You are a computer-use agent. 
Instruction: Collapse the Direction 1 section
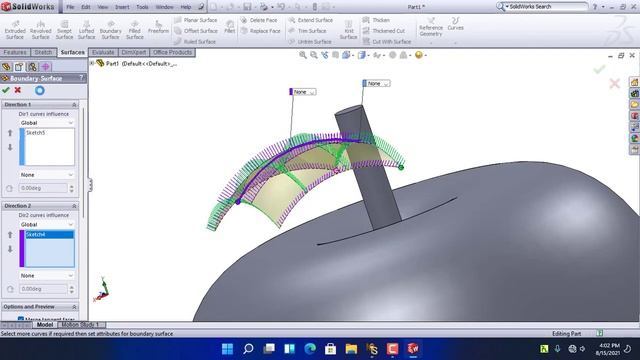[74, 105]
